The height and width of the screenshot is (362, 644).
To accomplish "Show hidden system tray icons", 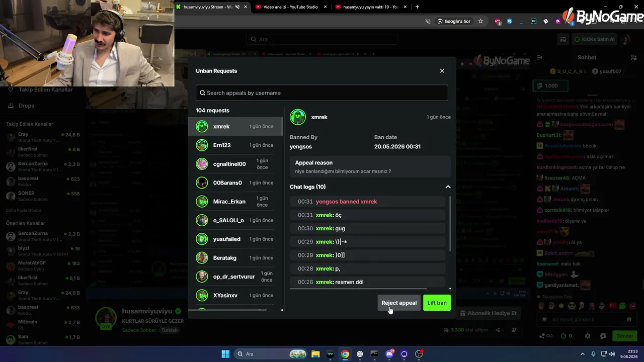I will tap(583, 354).
